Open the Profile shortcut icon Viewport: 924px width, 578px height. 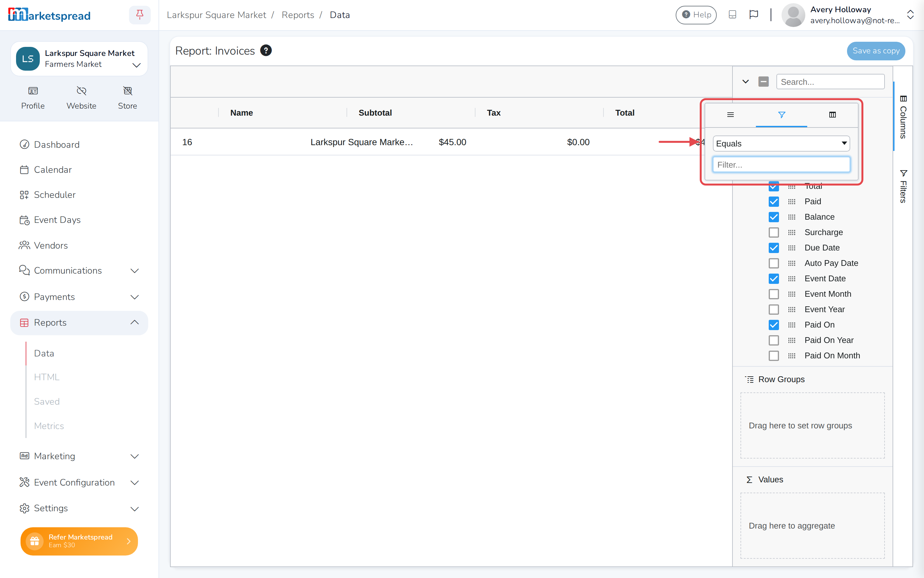[x=33, y=91]
